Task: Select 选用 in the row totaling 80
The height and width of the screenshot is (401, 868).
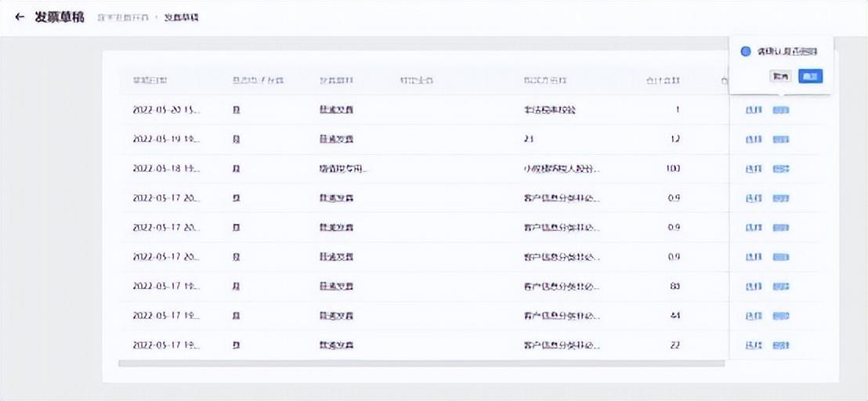Action: (754, 287)
